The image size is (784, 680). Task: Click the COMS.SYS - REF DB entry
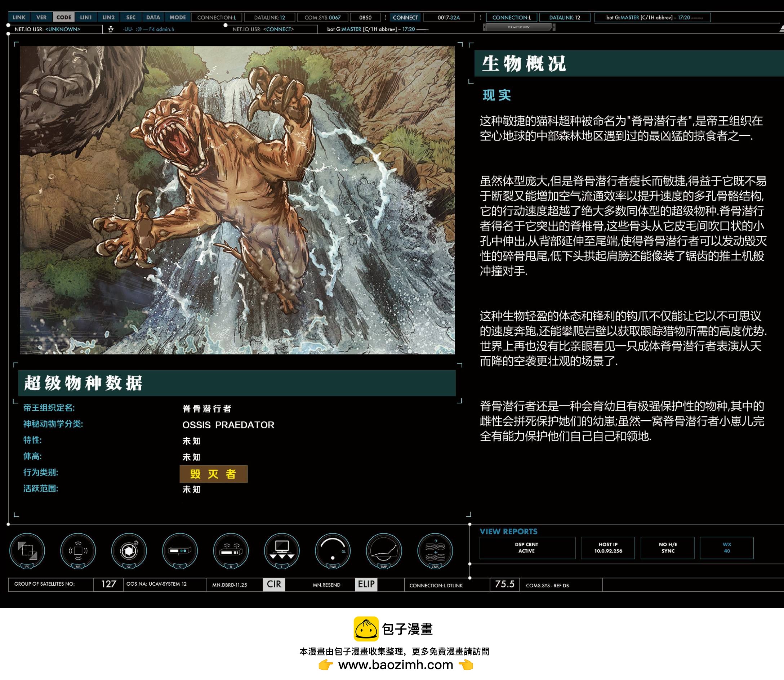(547, 585)
